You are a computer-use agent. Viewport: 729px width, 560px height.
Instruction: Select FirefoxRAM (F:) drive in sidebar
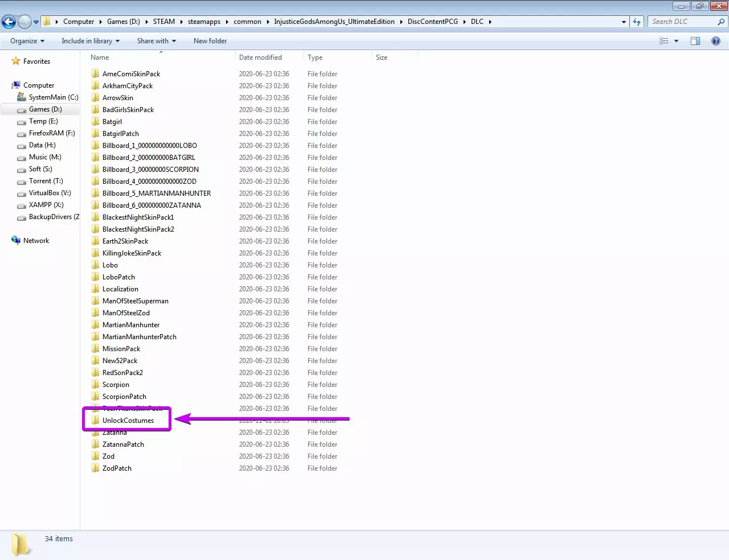[x=52, y=133]
